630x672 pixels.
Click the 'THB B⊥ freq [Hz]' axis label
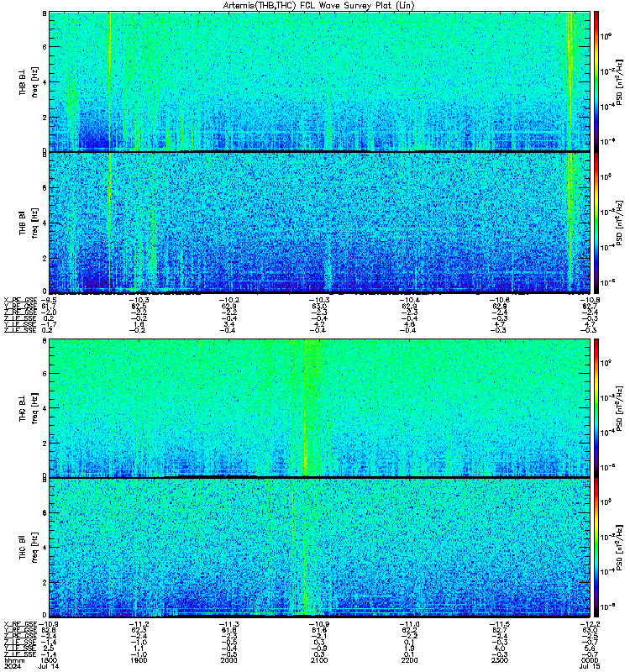(29, 81)
